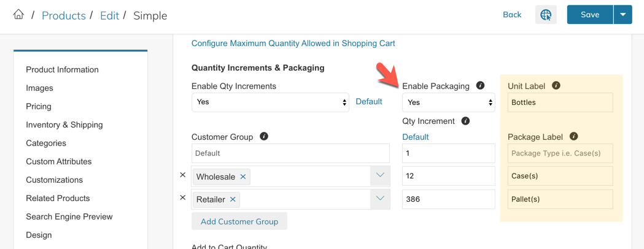Viewport: 644px width, 249px height.
Task: Clear the Wholesale tag from selector
Action: 242,177
